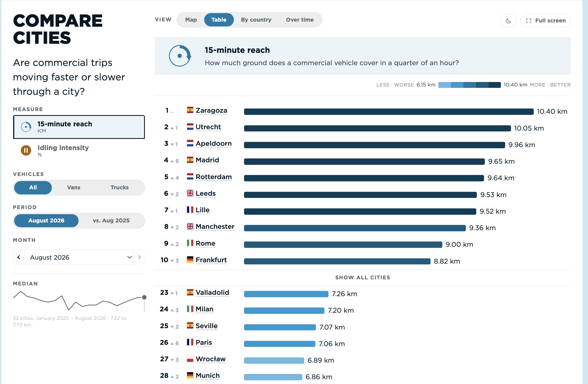Screen dimensions: 588x384
Task: Click the Italian flag beside Milan
Action: [190, 309]
